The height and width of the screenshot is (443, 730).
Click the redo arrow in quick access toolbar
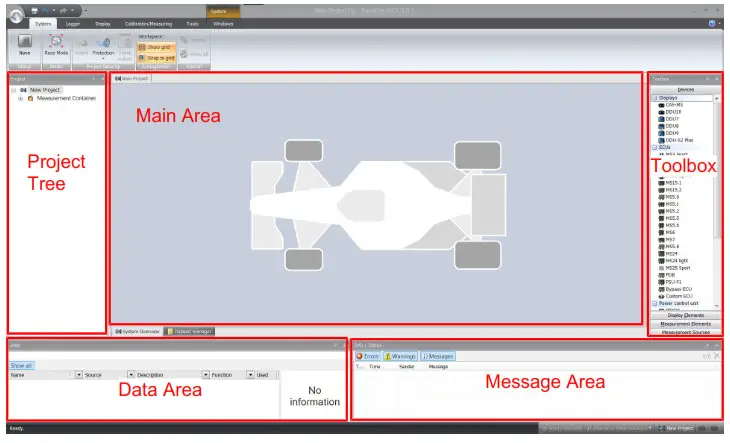click(x=63, y=10)
